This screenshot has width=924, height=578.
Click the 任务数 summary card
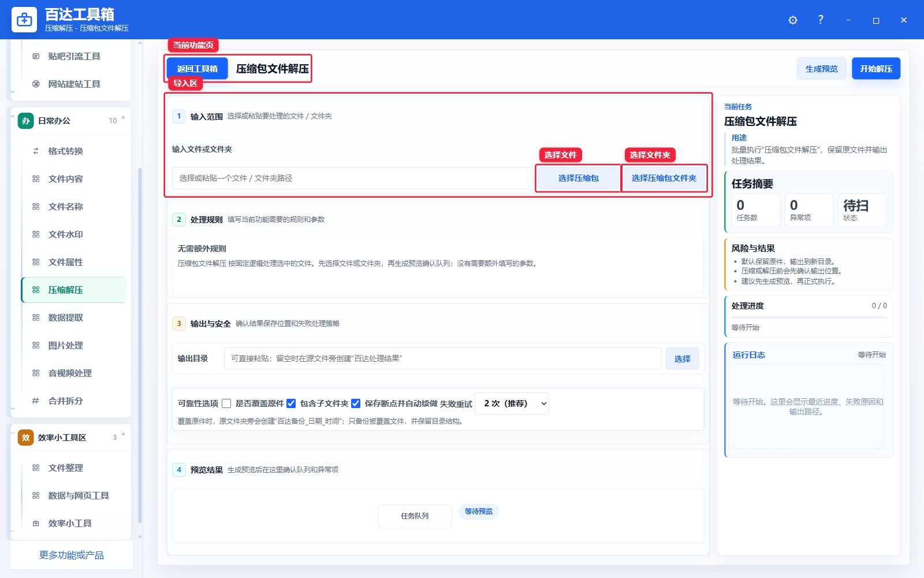755,210
